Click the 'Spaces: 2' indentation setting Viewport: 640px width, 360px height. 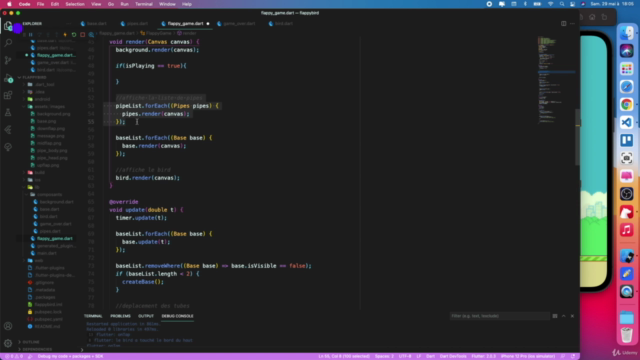tap(384, 356)
